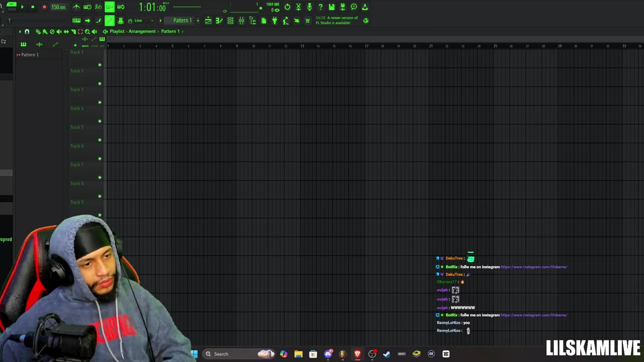Viewport: 644px width, 362px height.
Task: Click the save new version icon
Action: (343, 7)
